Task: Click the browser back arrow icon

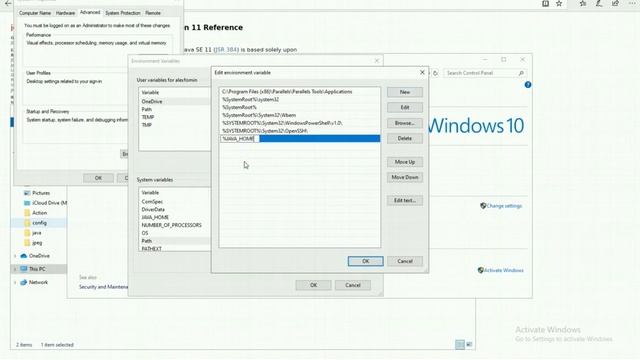Action: (7, 3)
